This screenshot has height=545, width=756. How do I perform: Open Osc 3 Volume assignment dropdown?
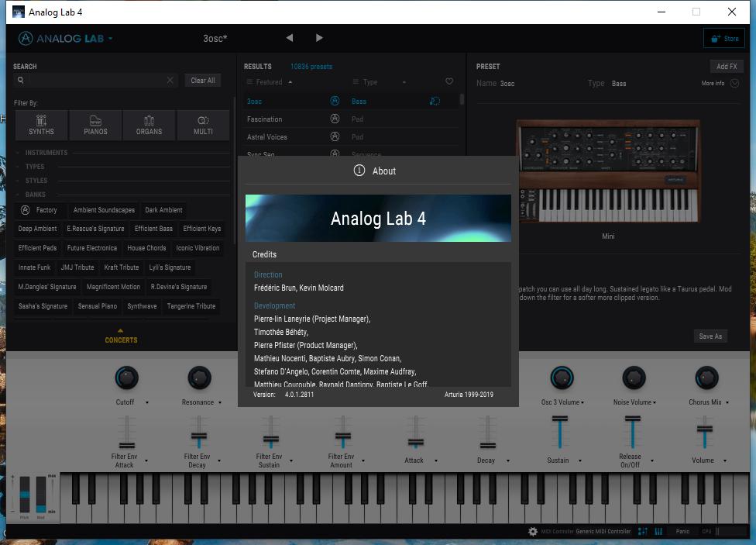pos(582,402)
